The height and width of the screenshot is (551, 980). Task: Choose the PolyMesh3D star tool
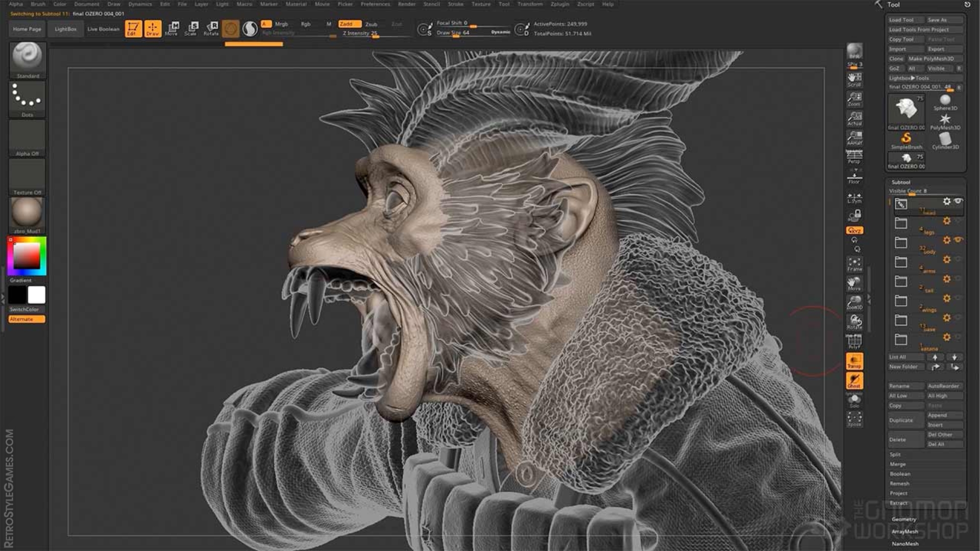[945, 118]
